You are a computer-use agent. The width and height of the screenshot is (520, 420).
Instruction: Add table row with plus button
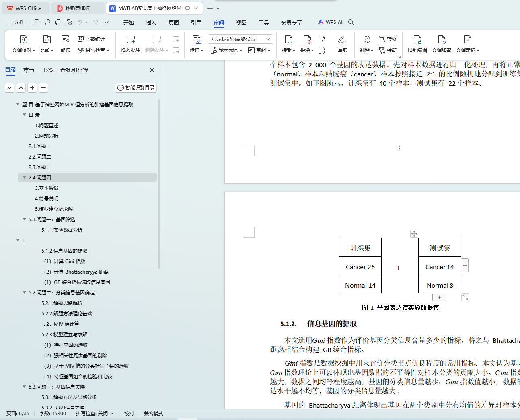[x=440, y=297]
